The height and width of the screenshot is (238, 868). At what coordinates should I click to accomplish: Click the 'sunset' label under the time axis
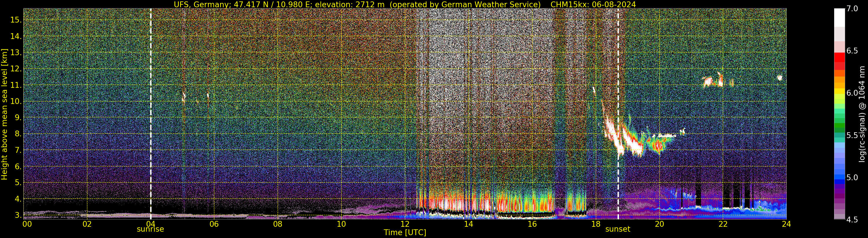tap(618, 229)
